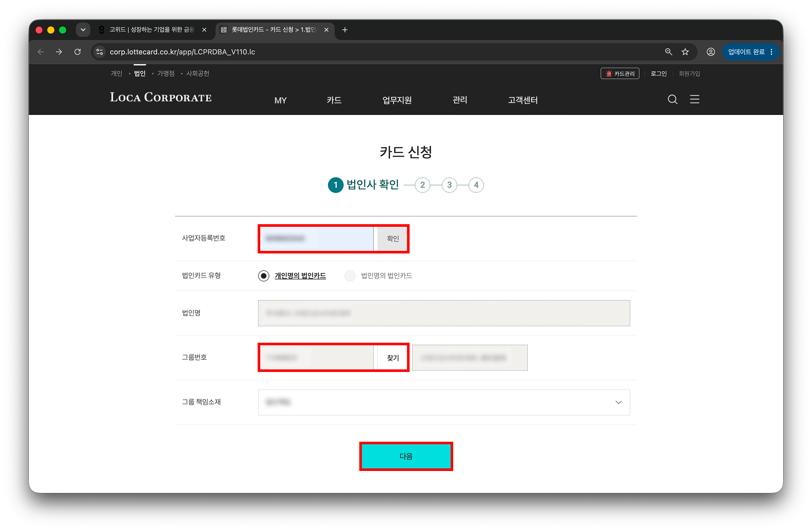Switch to the 고위드 browser tab
The width and height of the screenshot is (812, 531).
[152, 30]
